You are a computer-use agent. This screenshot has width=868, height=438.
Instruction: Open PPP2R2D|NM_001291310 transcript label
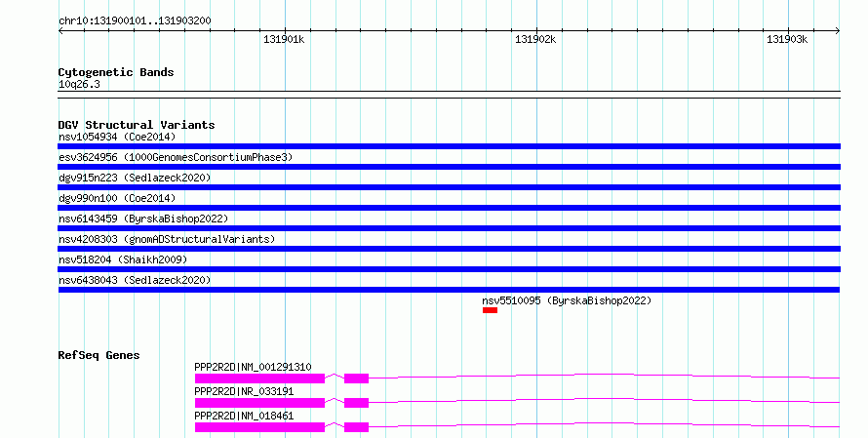pyautogui.click(x=253, y=367)
